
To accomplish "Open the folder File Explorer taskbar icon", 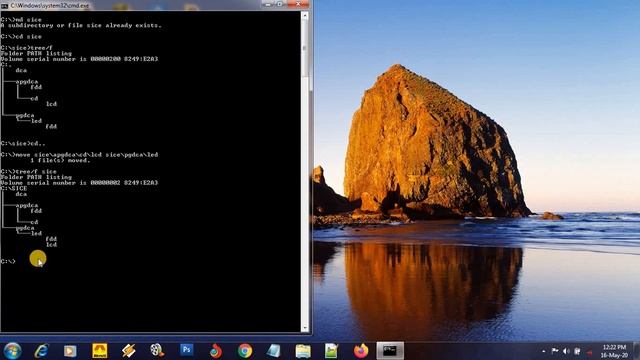I will 303,351.
